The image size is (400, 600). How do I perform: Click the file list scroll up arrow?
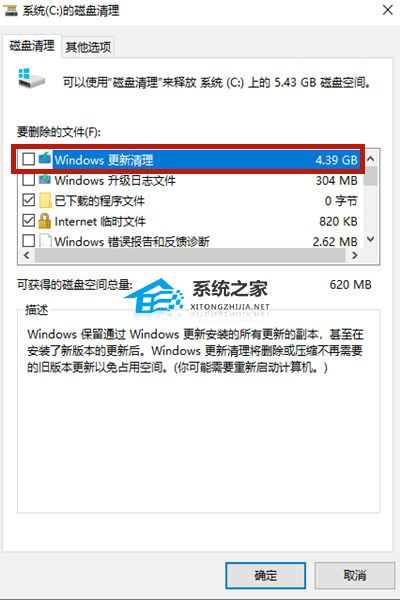371,158
